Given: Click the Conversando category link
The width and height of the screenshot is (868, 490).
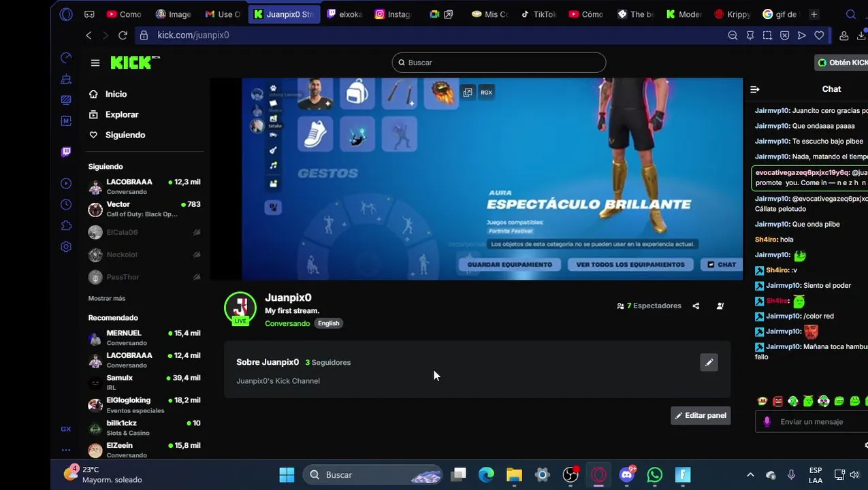Looking at the screenshot, I should (x=287, y=324).
